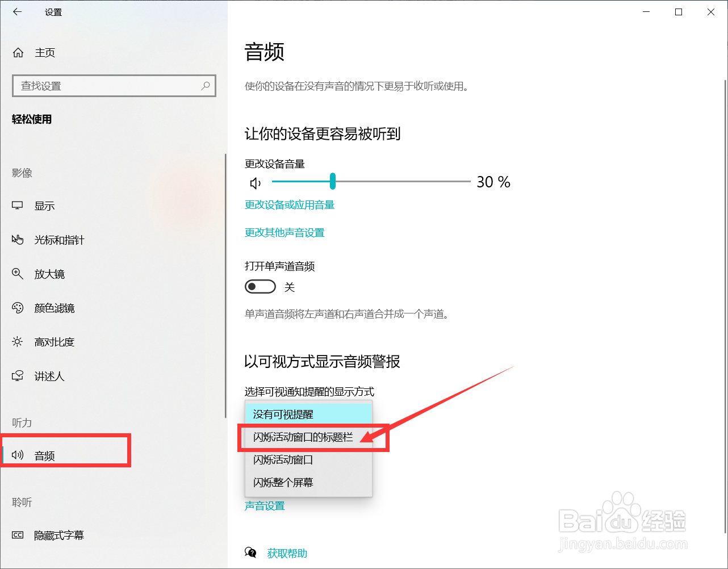Open 颜色滤镜 color filters page
The image size is (728, 569).
(x=55, y=308)
